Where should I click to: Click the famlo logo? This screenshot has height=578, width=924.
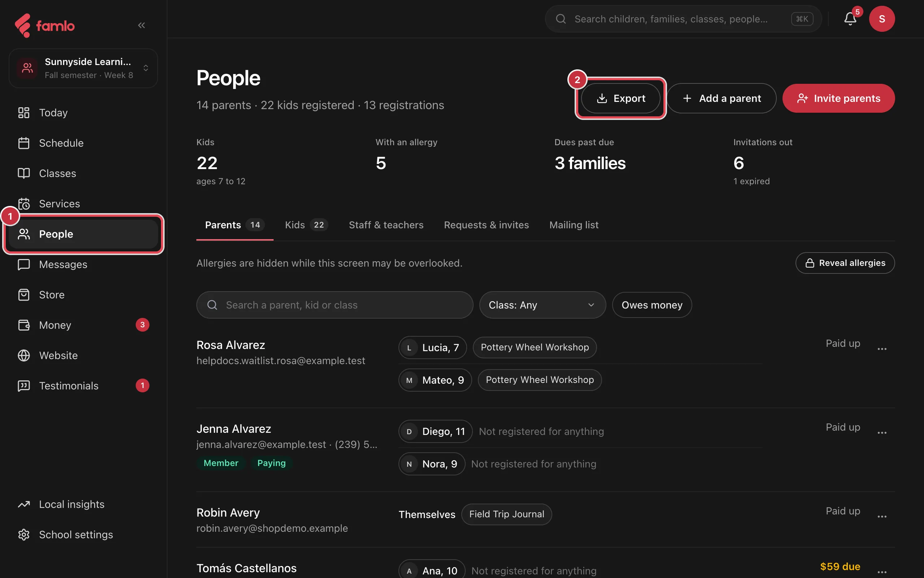click(x=45, y=26)
